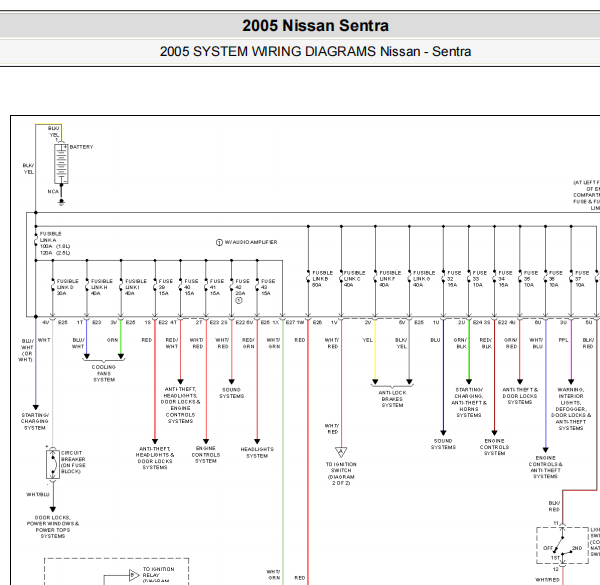Click the 'COOLING FANS SYSTEM' destination text
This screenshot has height=585, width=600.
point(104,373)
